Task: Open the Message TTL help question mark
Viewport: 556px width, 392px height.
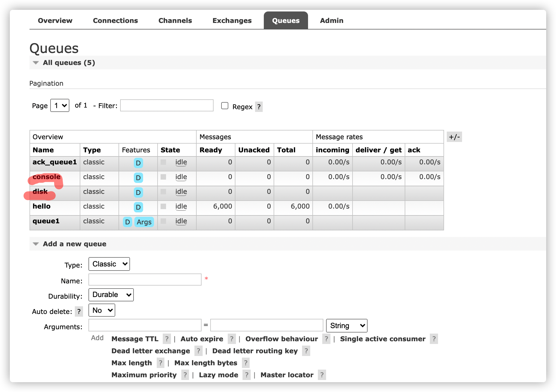Action: [167, 339]
